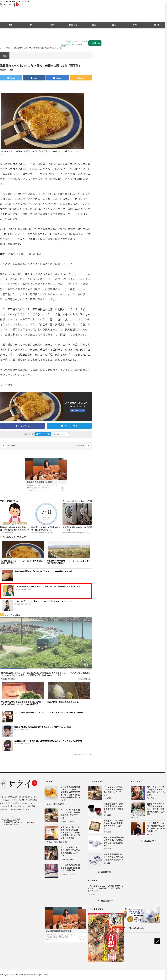Open the 暮らし navigation menu item

(115, 25)
